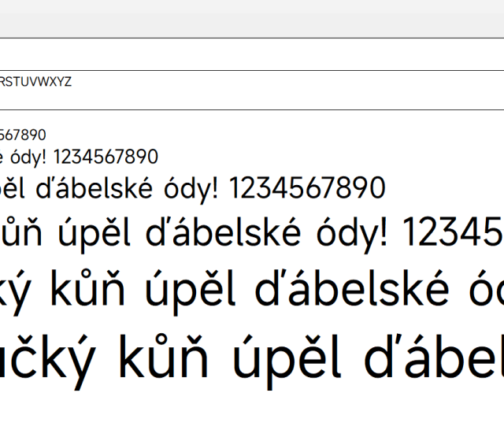Viewport: 504px width, 441px height.
Task: Click 'ódy!' in the line ending in 12345
Action: [x=357, y=232]
